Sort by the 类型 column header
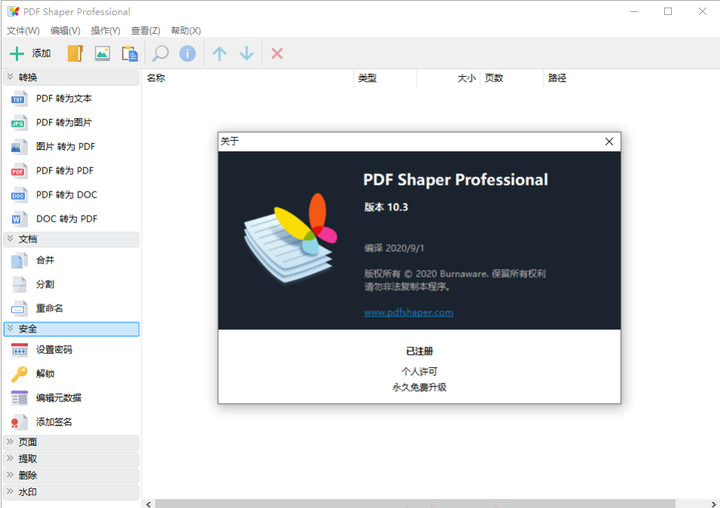The image size is (720, 508). [x=385, y=78]
